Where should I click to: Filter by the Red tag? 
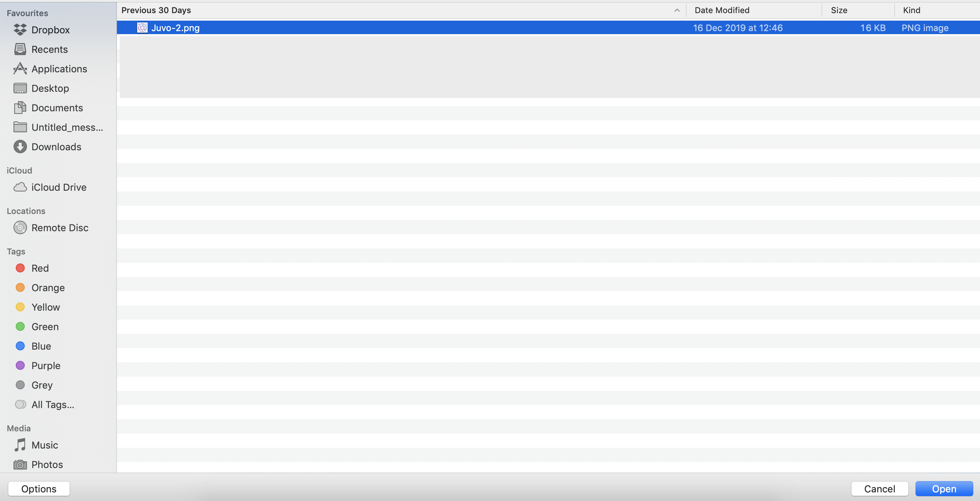[40, 268]
